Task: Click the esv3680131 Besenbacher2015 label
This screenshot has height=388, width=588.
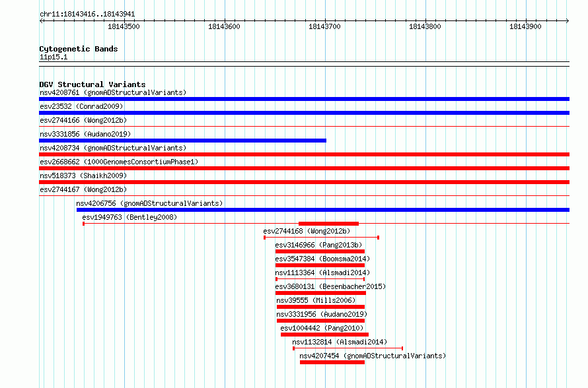Action: [330, 286]
